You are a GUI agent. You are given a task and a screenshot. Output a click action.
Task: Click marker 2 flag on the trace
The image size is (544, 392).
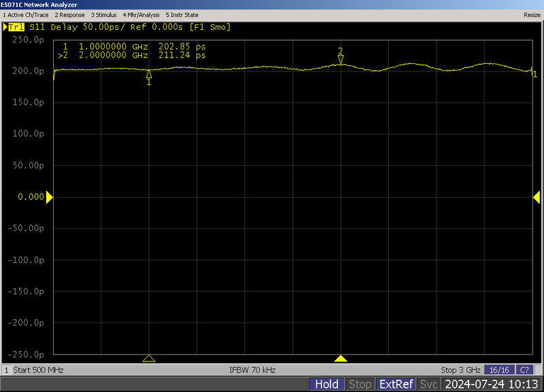click(x=340, y=60)
